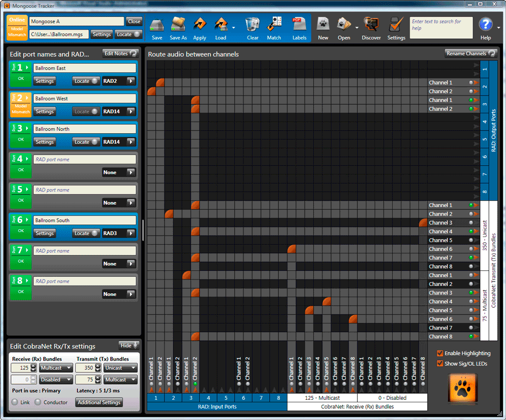This screenshot has height=420, width=506.
Task: Click the Rename Channels button
Action: (471, 54)
